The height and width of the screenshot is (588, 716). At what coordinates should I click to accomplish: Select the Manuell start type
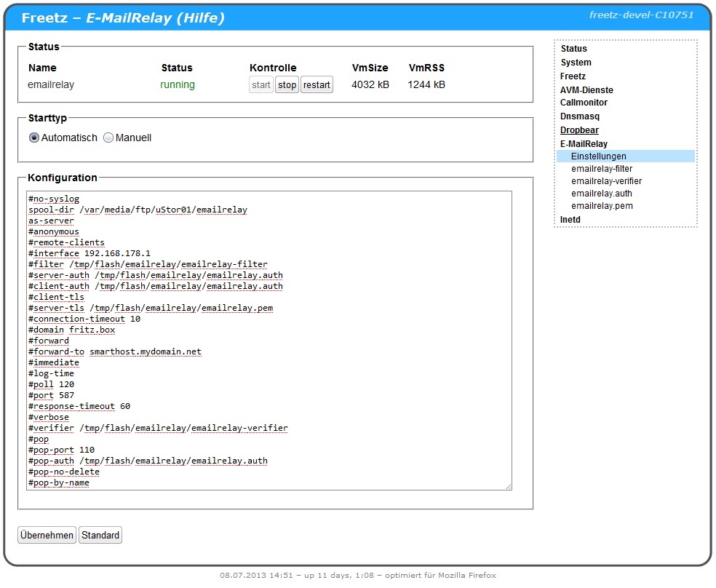pos(108,138)
